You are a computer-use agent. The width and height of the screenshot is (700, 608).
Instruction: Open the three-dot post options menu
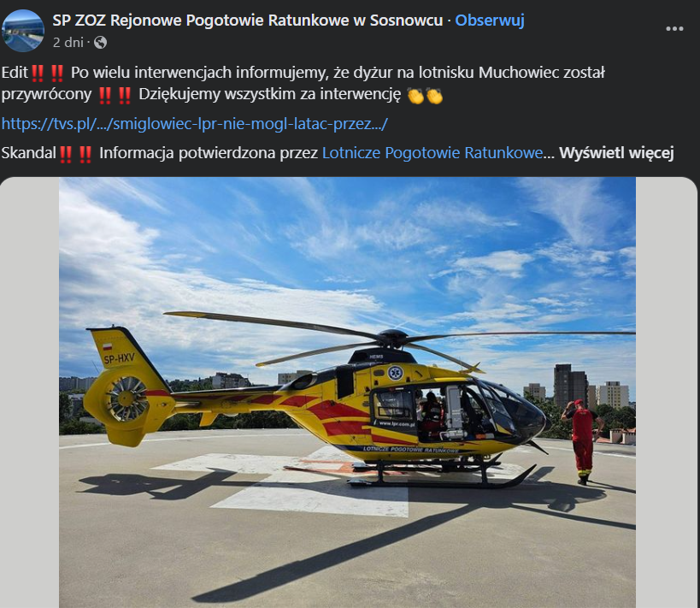674,28
